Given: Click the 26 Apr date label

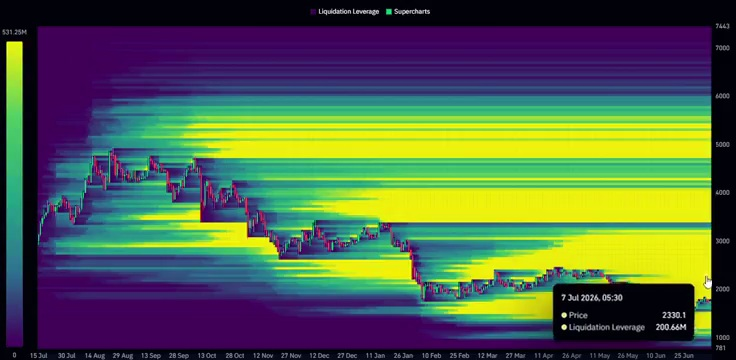Looking at the screenshot, I should point(572,355).
